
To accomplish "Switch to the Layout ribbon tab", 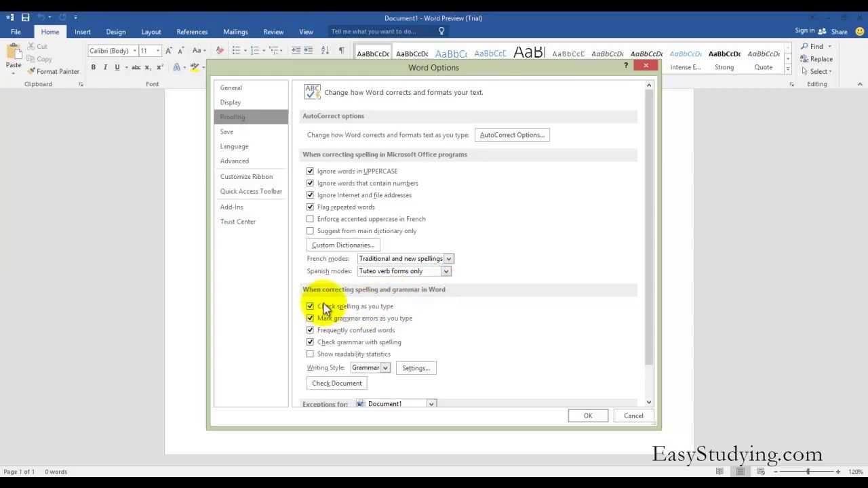I will coord(151,31).
